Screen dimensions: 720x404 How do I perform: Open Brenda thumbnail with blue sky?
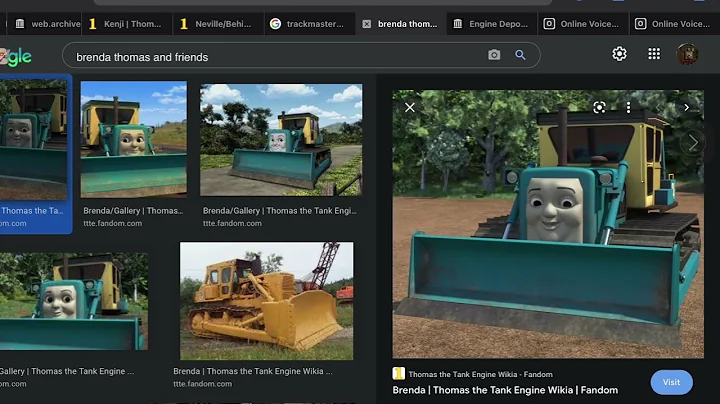(134, 139)
